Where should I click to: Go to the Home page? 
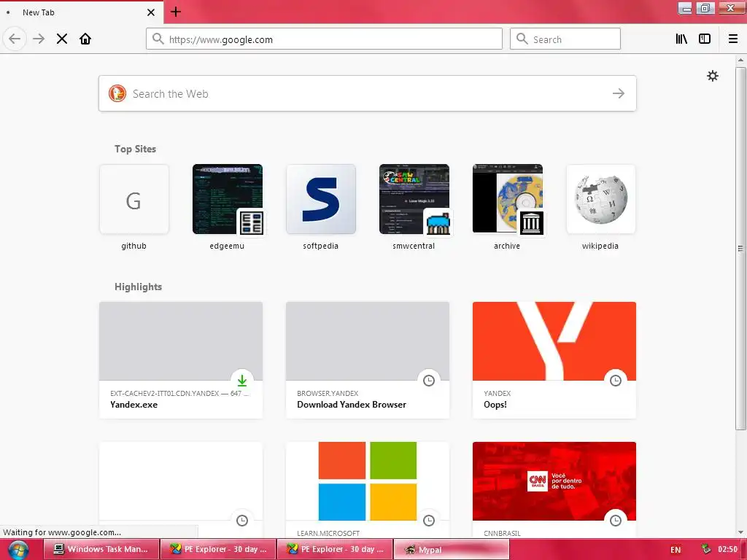tap(85, 39)
